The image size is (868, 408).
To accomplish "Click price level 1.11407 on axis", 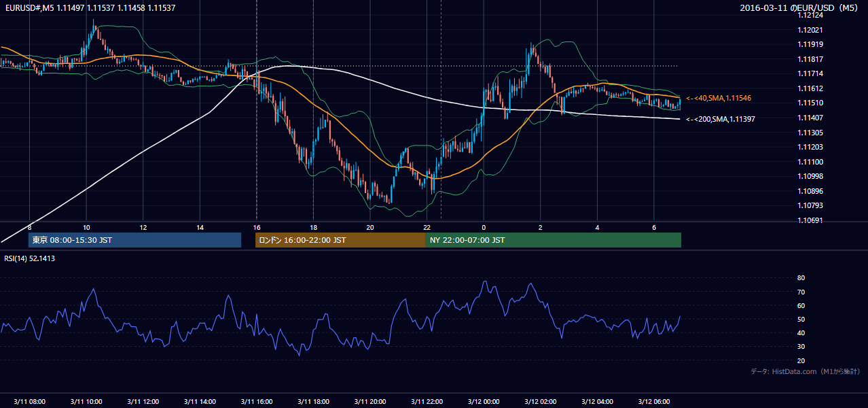I will pyautogui.click(x=810, y=118).
